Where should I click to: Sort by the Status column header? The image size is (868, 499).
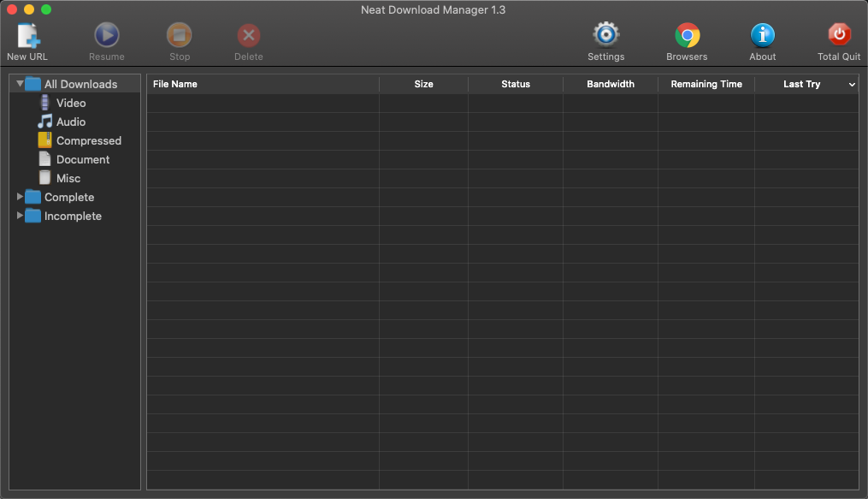(x=516, y=84)
